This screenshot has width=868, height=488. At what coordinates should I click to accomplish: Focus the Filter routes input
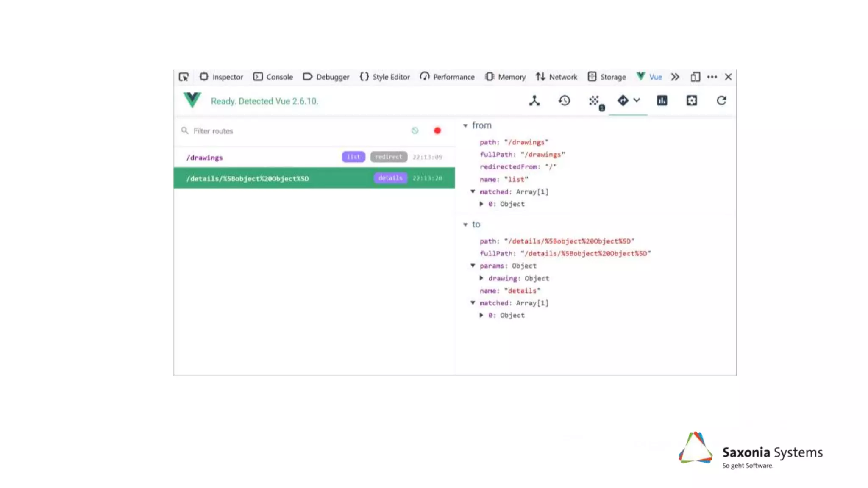coord(297,131)
